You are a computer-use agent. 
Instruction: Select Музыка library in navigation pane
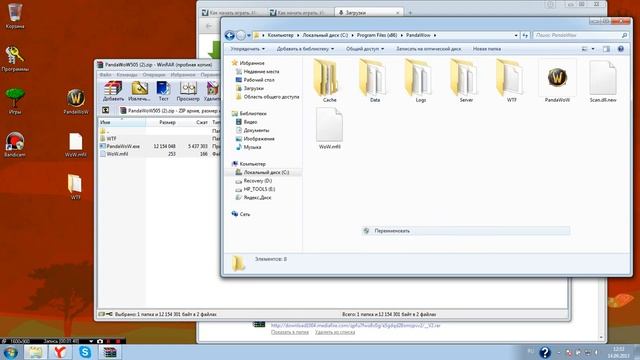click(252, 147)
